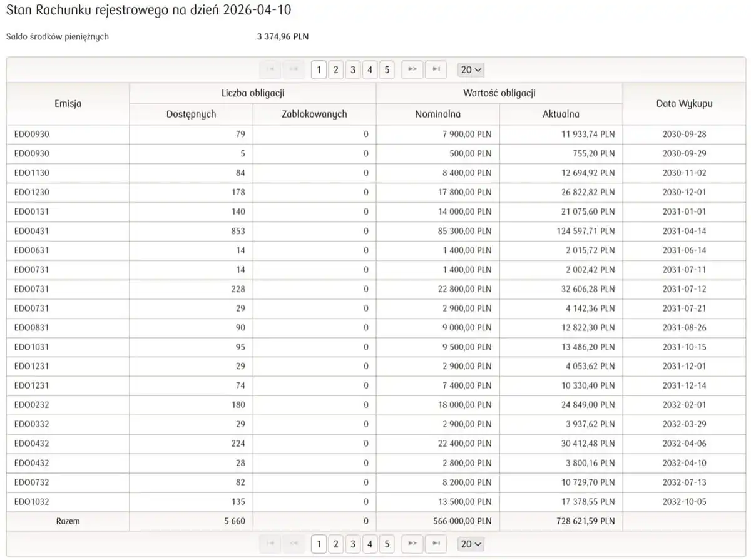Click last page icon in bottom paginator

(436, 544)
